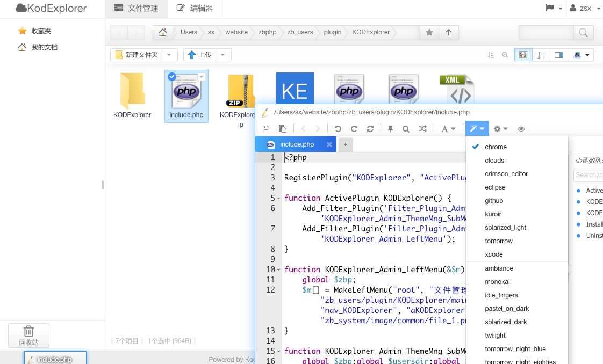Open the new folder dropdown arrow
The image size is (603, 364).
click(169, 55)
